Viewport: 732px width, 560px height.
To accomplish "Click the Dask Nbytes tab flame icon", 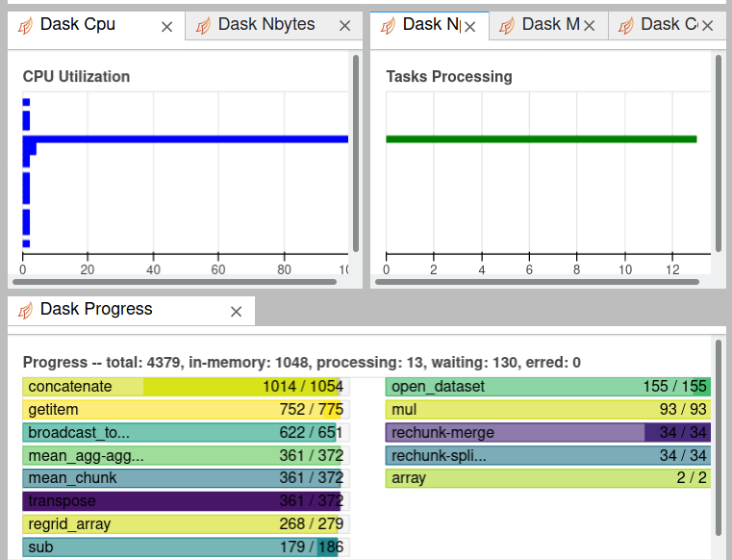I will pyautogui.click(x=203, y=26).
